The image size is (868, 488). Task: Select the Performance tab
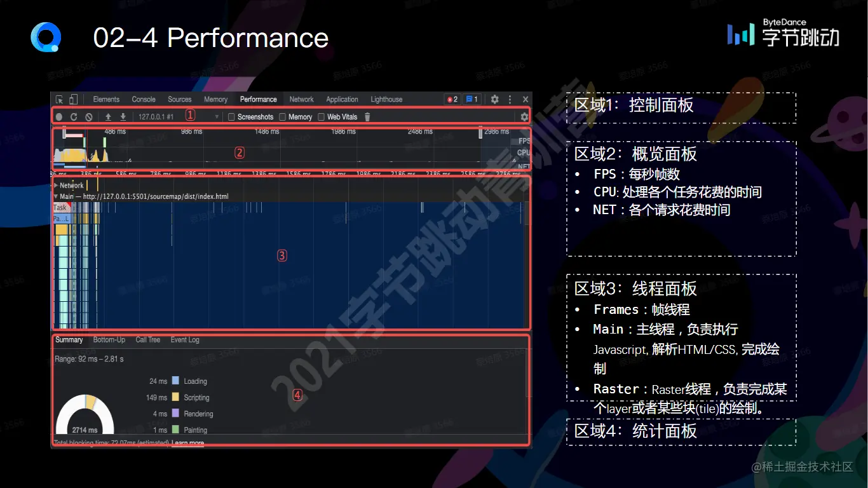click(258, 99)
